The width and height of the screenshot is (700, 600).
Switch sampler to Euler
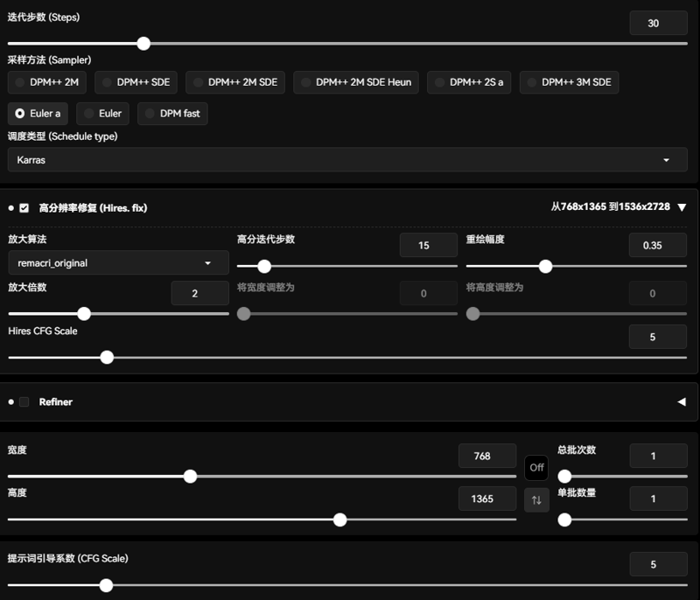point(102,114)
